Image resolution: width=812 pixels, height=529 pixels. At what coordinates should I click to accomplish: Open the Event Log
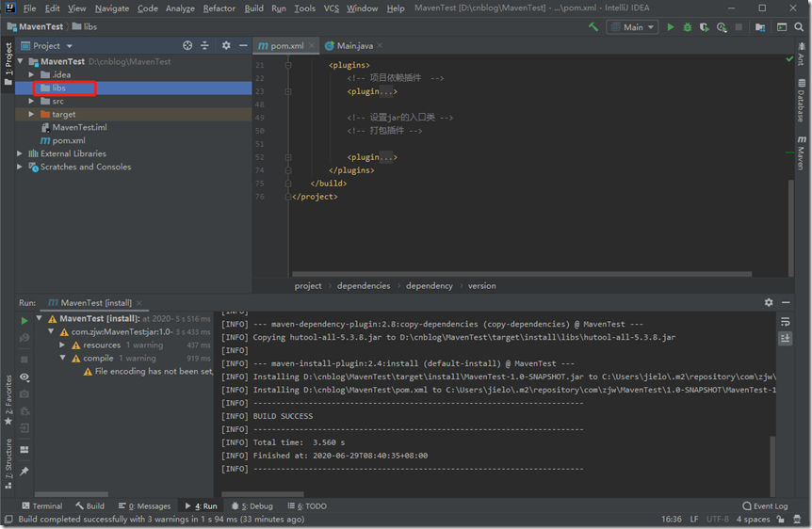[765, 505]
